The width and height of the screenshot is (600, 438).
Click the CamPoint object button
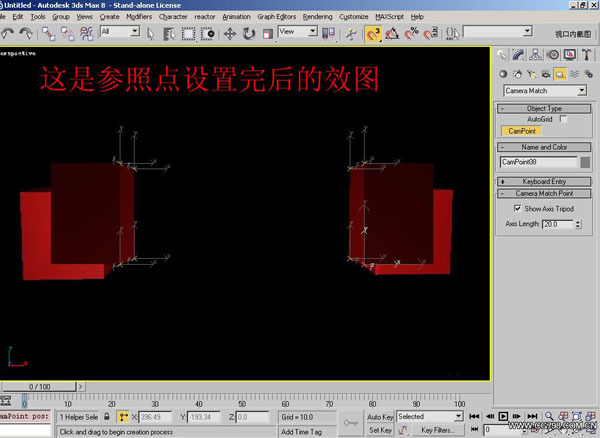[x=521, y=131]
